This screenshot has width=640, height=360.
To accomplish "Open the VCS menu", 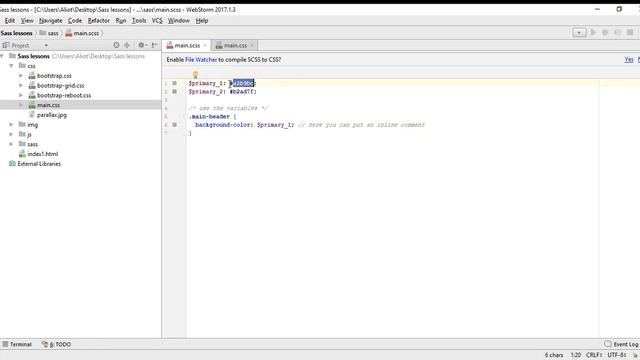I will tap(157, 20).
